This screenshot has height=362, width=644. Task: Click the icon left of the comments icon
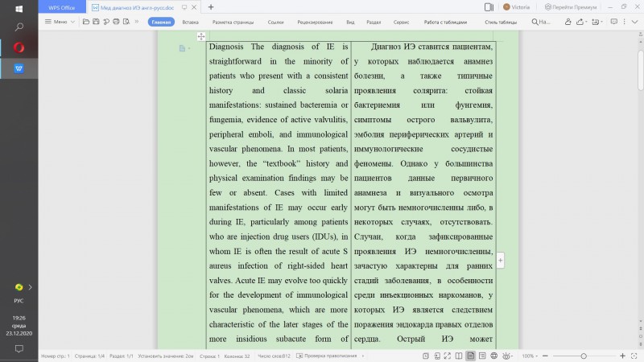tap(597, 22)
